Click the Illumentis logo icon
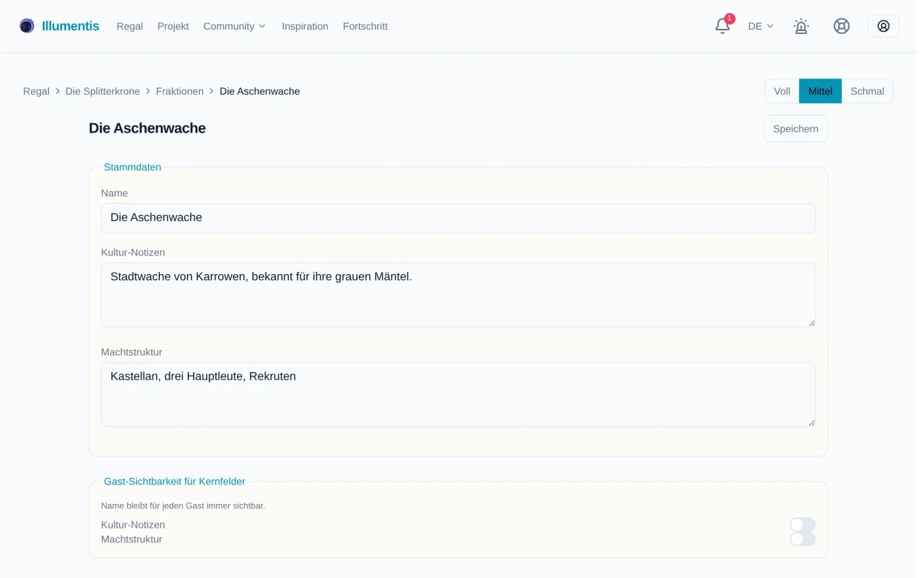This screenshot has width=924, height=578. coord(27,26)
